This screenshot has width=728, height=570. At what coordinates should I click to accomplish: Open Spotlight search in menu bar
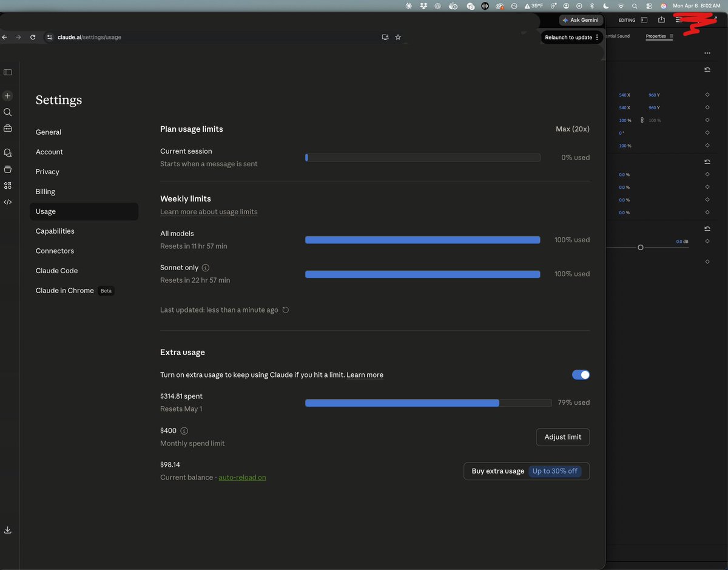[635, 5]
